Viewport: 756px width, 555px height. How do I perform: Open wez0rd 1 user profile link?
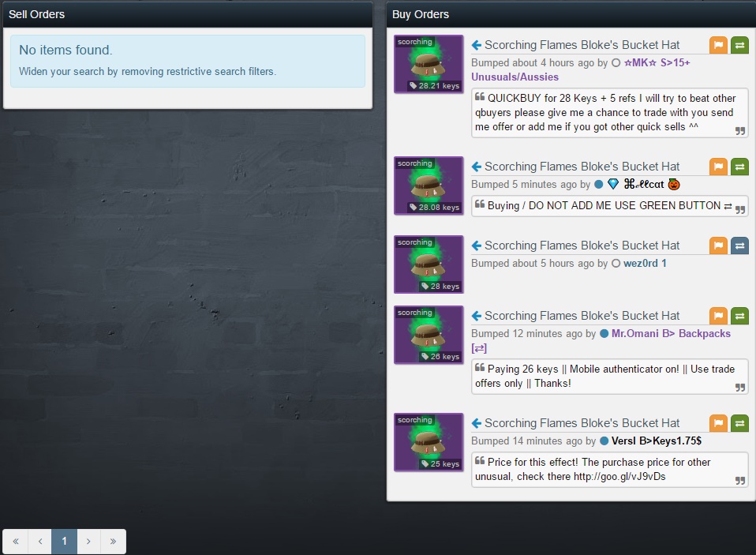coord(645,263)
